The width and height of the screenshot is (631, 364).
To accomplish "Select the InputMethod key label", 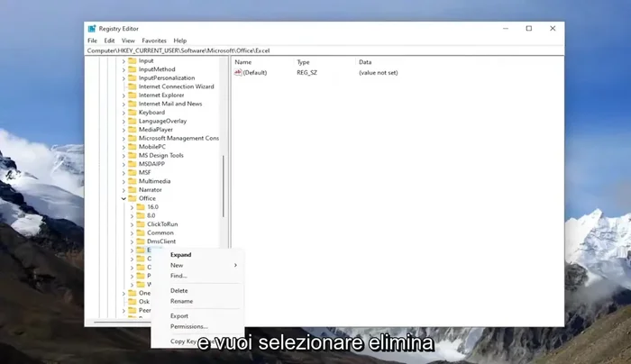I will click(157, 69).
